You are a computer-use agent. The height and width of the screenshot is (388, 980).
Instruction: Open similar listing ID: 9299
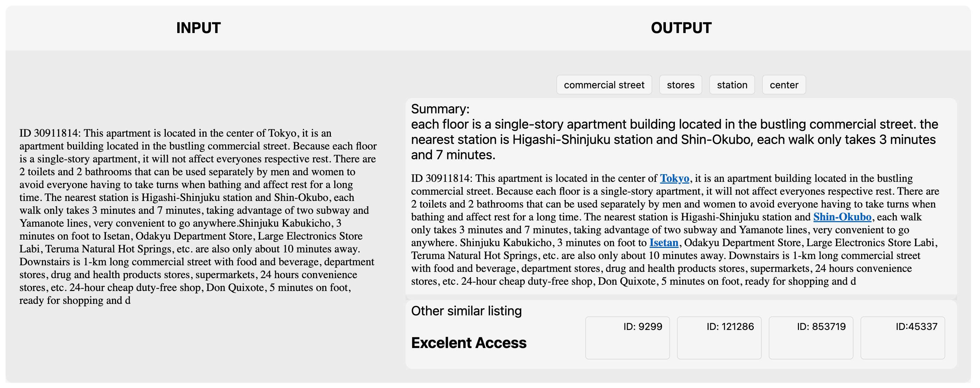[627, 337]
